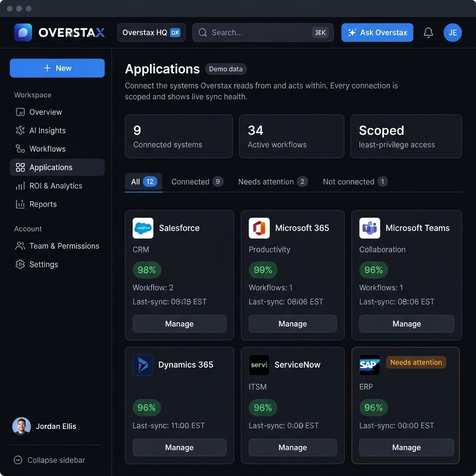The width and height of the screenshot is (476, 476).
Task: Click the SAP logo
Action: point(370,365)
